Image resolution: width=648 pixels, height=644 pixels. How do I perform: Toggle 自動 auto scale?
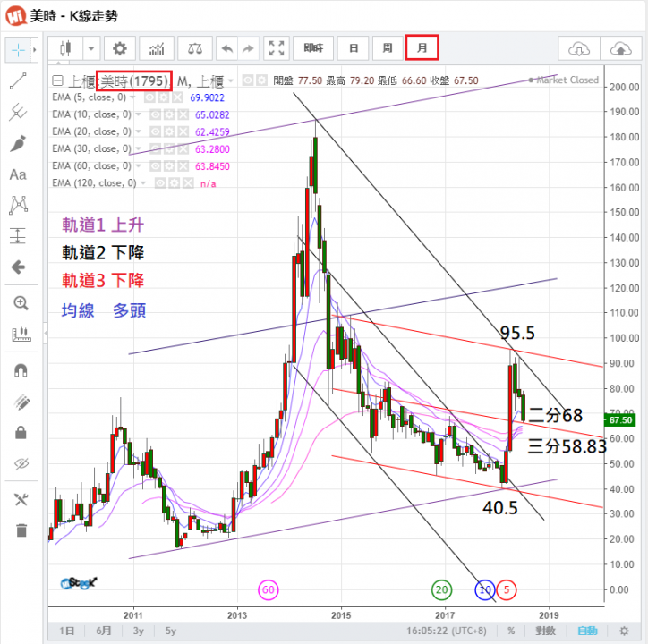coord(587,631)
